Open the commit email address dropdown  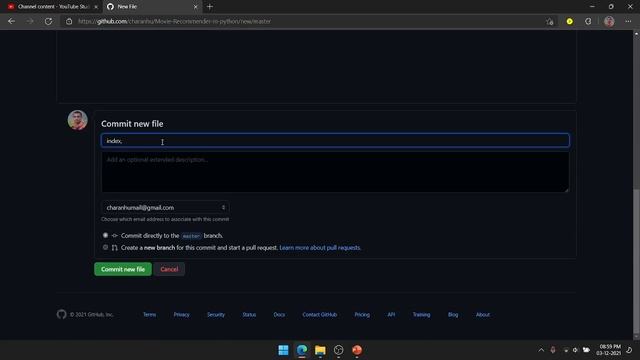point(165,207)
